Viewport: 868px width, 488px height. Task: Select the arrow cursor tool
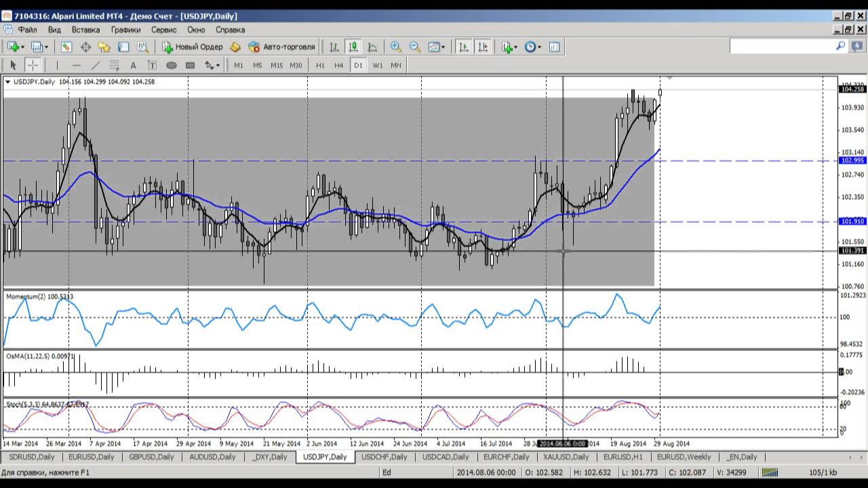[13, 65]
